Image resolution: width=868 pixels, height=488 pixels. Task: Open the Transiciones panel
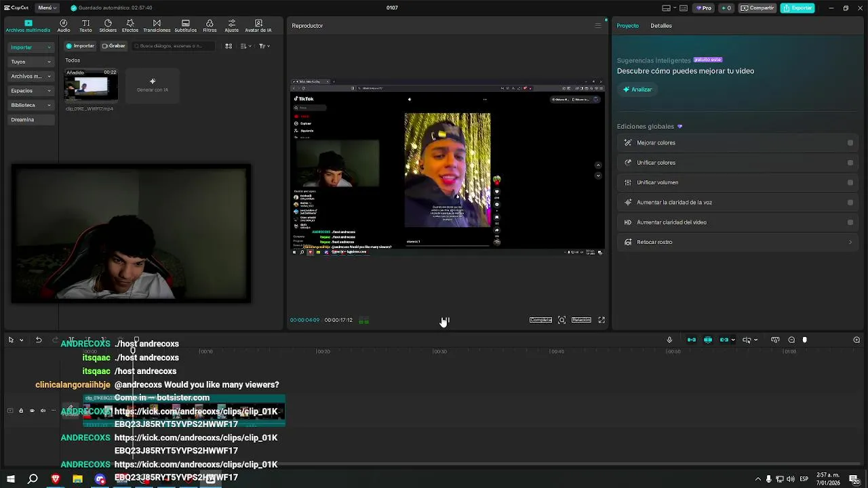point(157,26)
